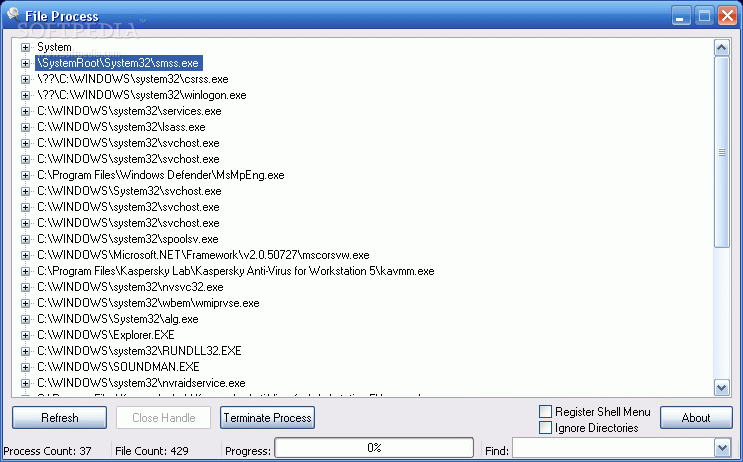
Task: Click the File Process title bar icon
Action: (x=13, y=14)
